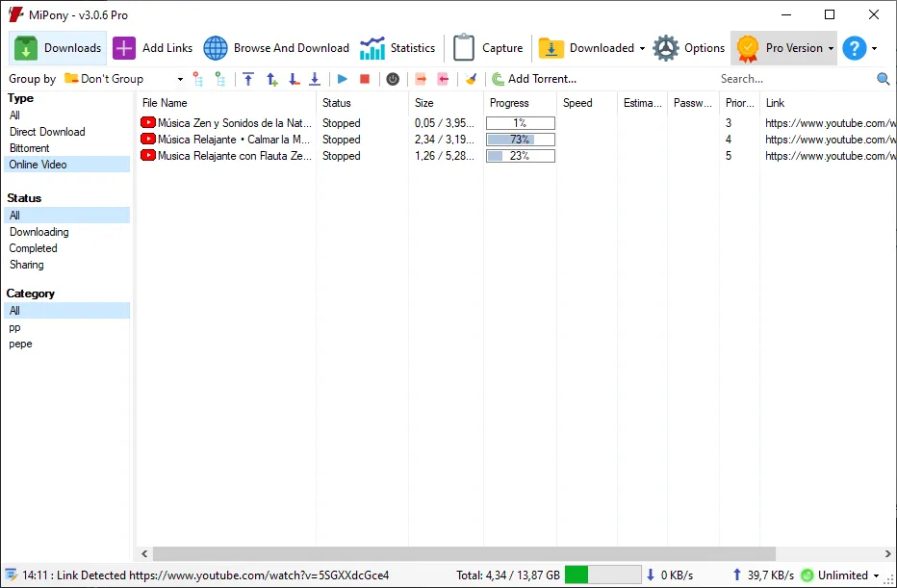Click the scrollbar right arrow
The image size is (897, 588).
point(887,553)
